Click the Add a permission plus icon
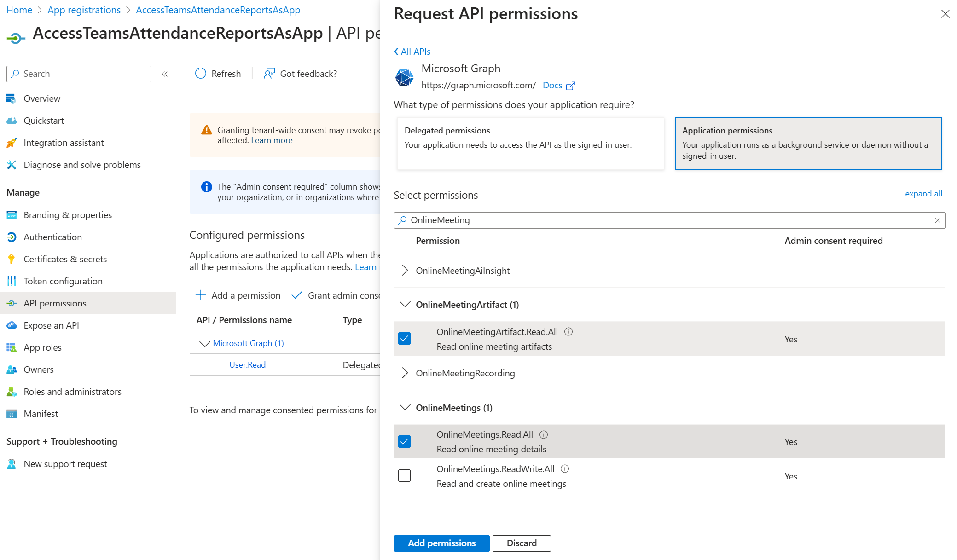This screenshot has width=957, height=560. click(x=201, y=295)
